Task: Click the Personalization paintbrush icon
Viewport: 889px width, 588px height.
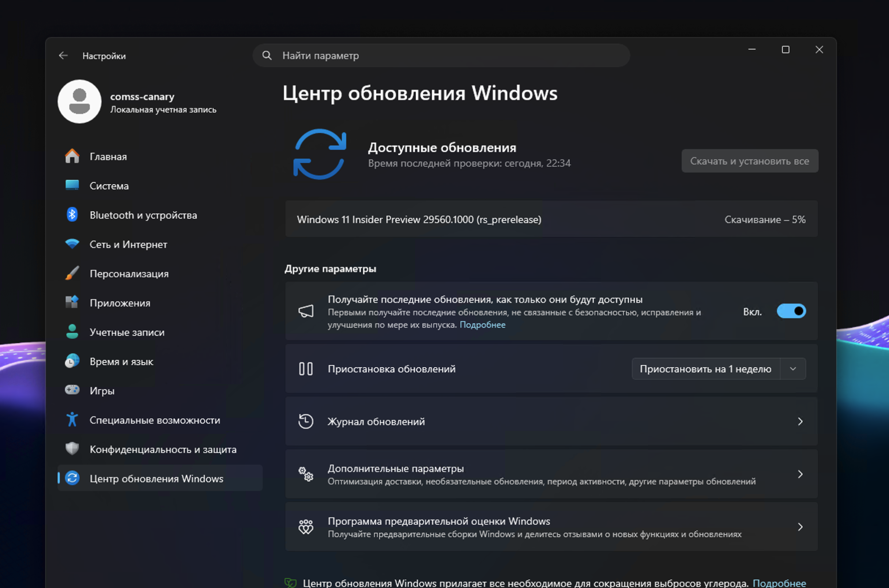Action: point(72,273)
